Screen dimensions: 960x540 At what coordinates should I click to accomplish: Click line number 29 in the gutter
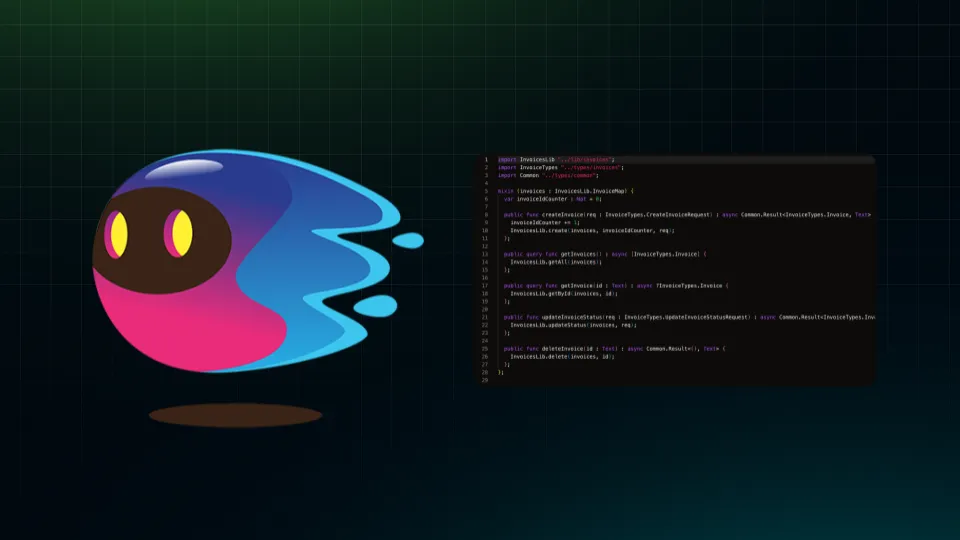click(485, 380)
